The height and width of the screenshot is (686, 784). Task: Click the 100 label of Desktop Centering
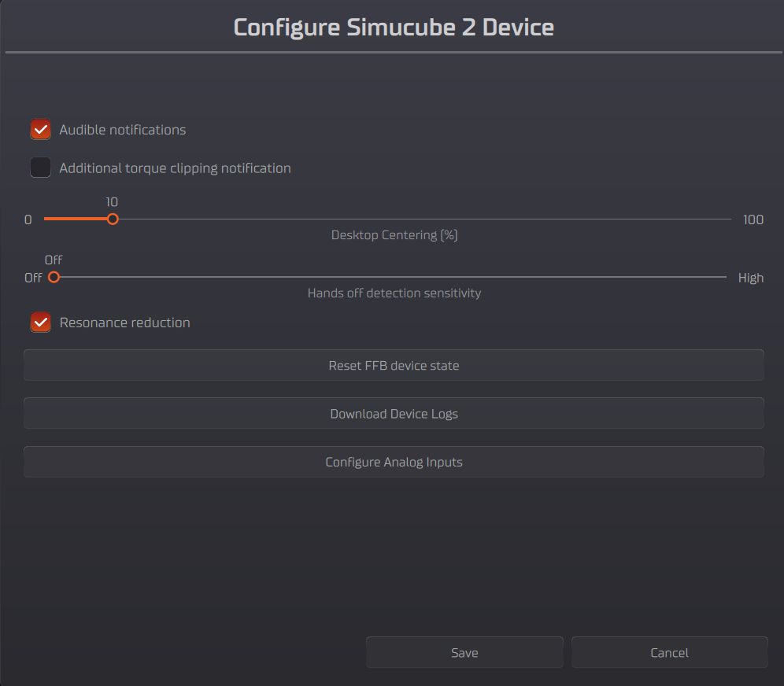click(753, 219)
